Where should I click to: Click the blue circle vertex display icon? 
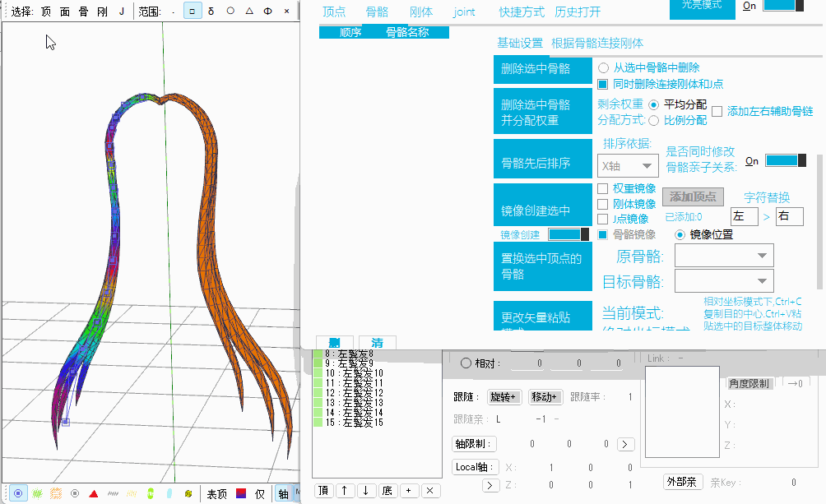17,493
